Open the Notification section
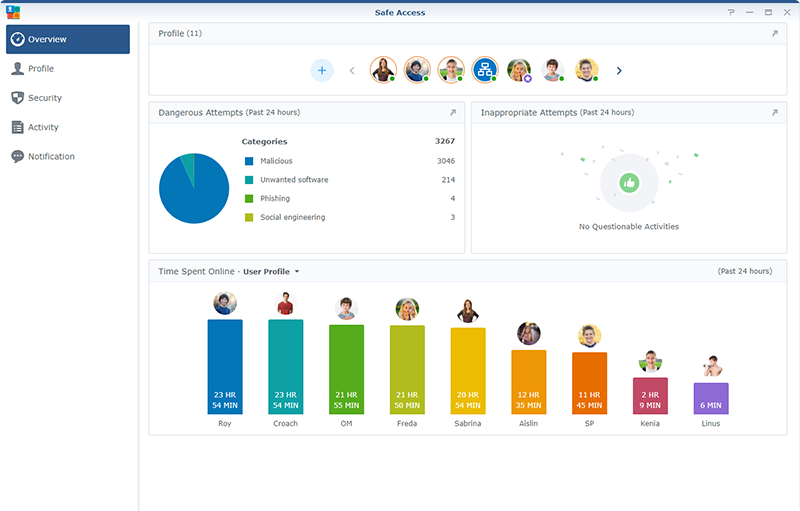Viewport: 800px width, 511px height. click(x=68, y=157)
